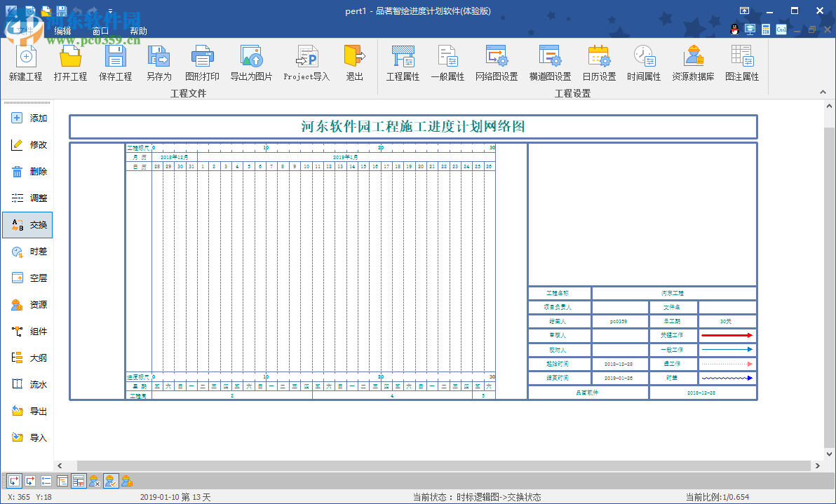Click the status text 2019-01-10 第 13 天
This screenshot has width=836, height=504.
point(175,497)
